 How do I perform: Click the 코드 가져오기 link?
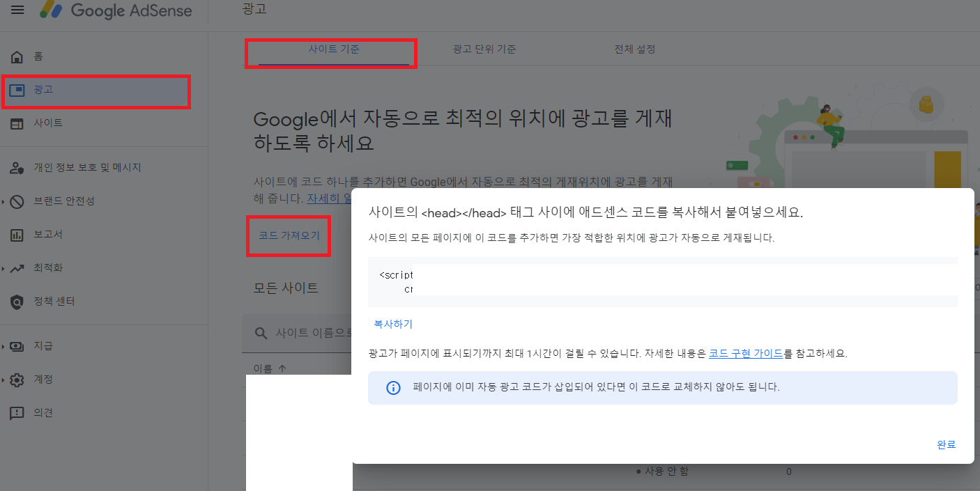[289, 235]
